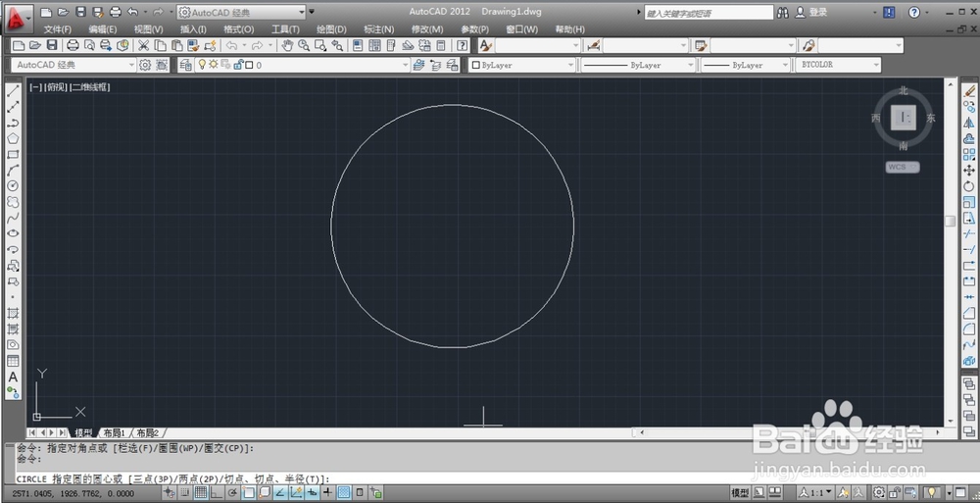Open the 编辑(E) menu
The image size is (980, 503).
[103, 29]
